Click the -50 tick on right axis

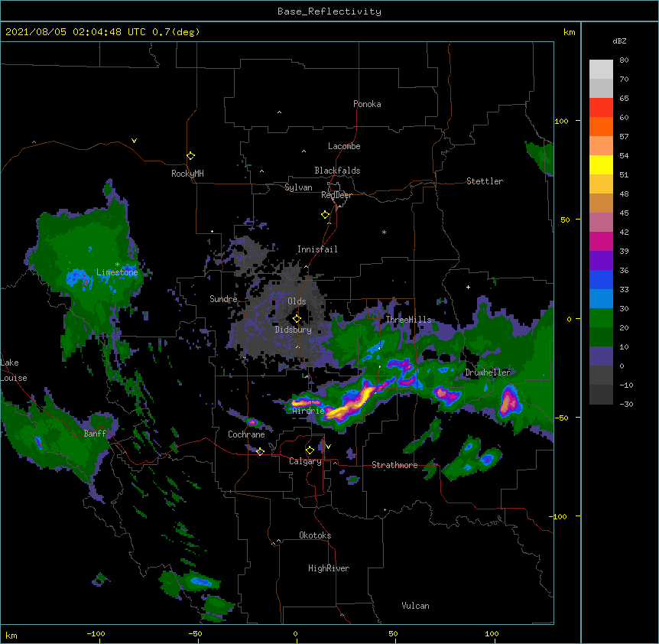tap(561, 418)
